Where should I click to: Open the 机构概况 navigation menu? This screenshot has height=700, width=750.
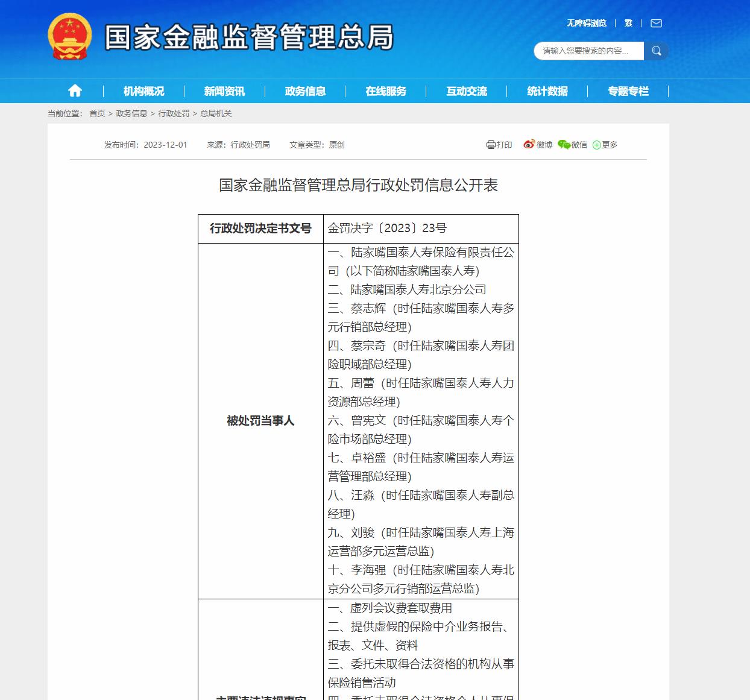point(144,90)
